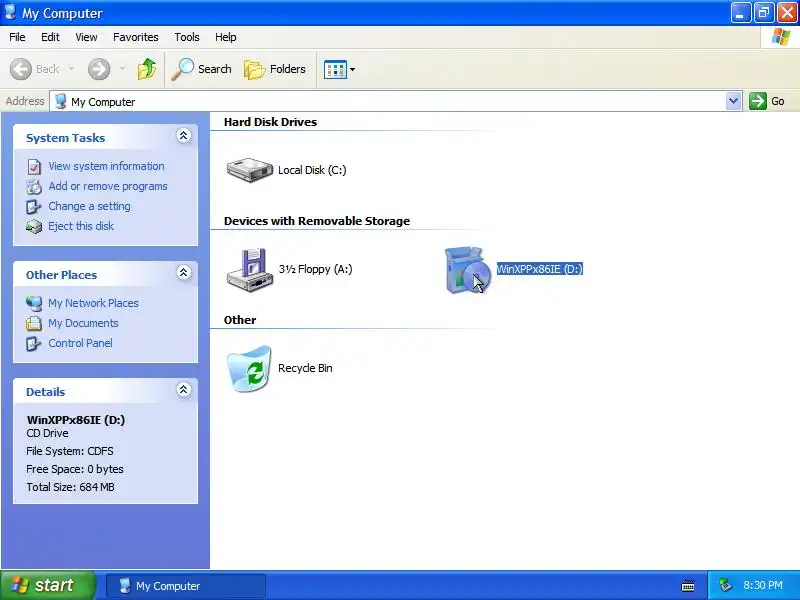Open My Documents link

(x=83, y=323)
